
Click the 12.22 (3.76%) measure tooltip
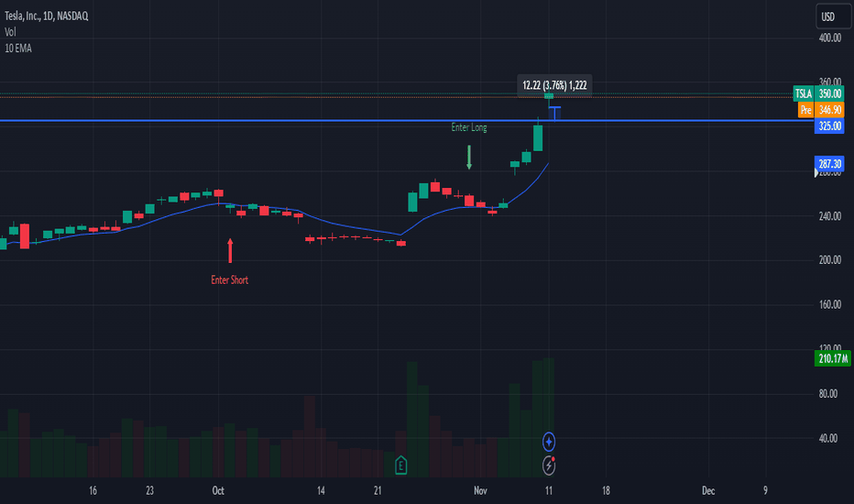pyautogui.click(x=554, y=85)
